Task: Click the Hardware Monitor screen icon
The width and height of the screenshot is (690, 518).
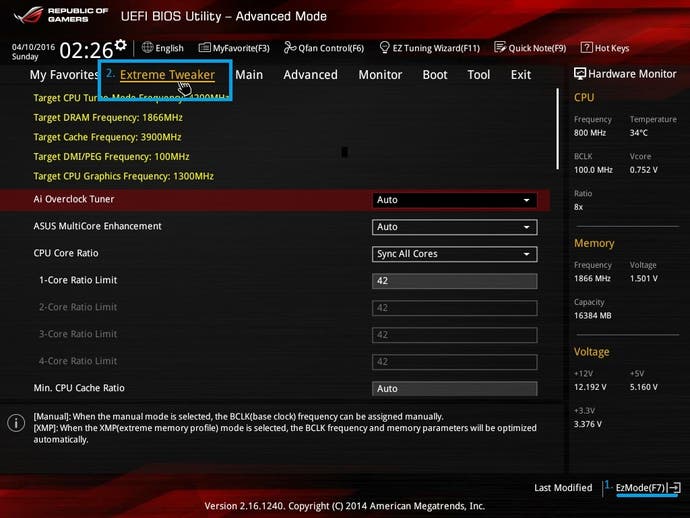Action: [580, 73]
